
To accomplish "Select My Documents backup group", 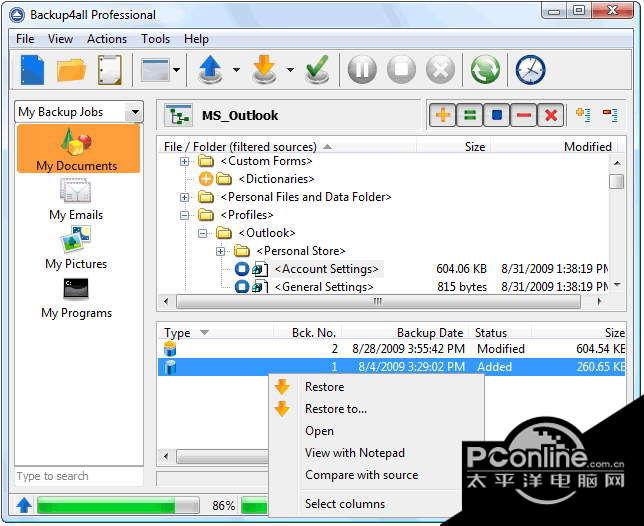I will click(x=78, y=149).
